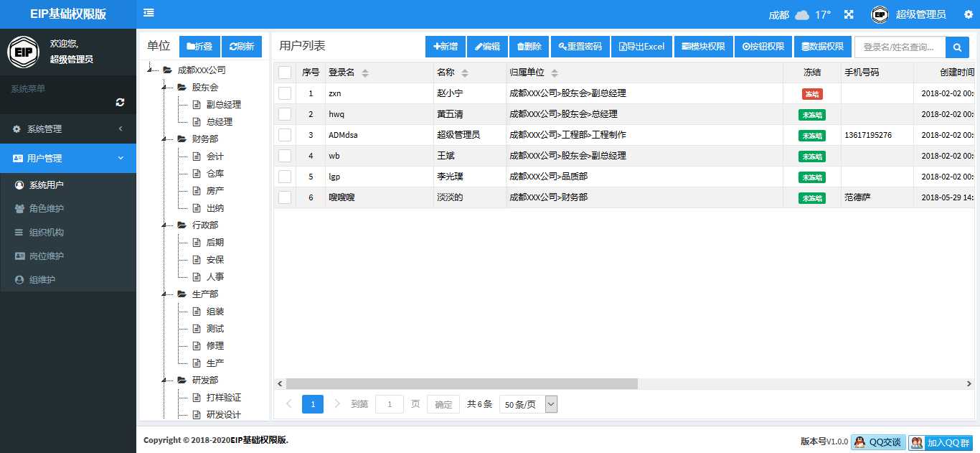Toggle 未冻结 status for hwq
Image resolution: width=980 pixels, height=453 pixels.
812,114
